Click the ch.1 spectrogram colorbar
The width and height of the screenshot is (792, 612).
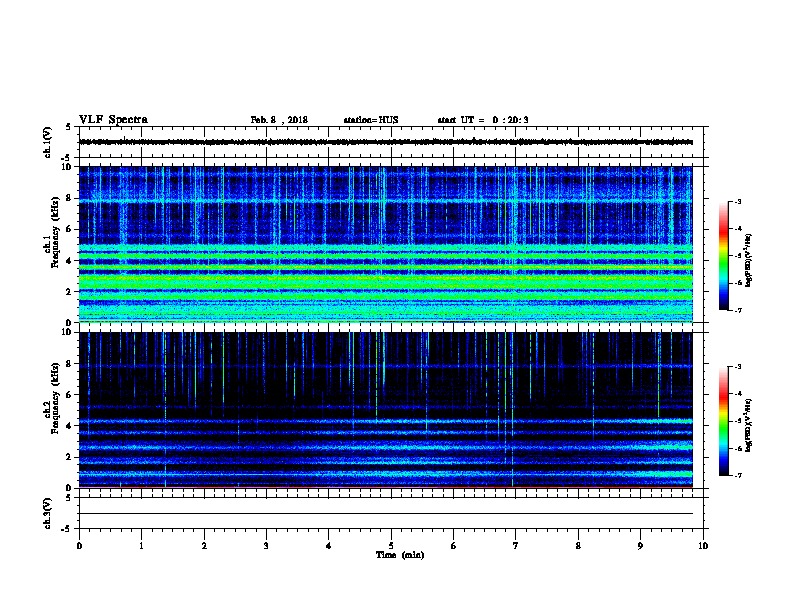724,256
